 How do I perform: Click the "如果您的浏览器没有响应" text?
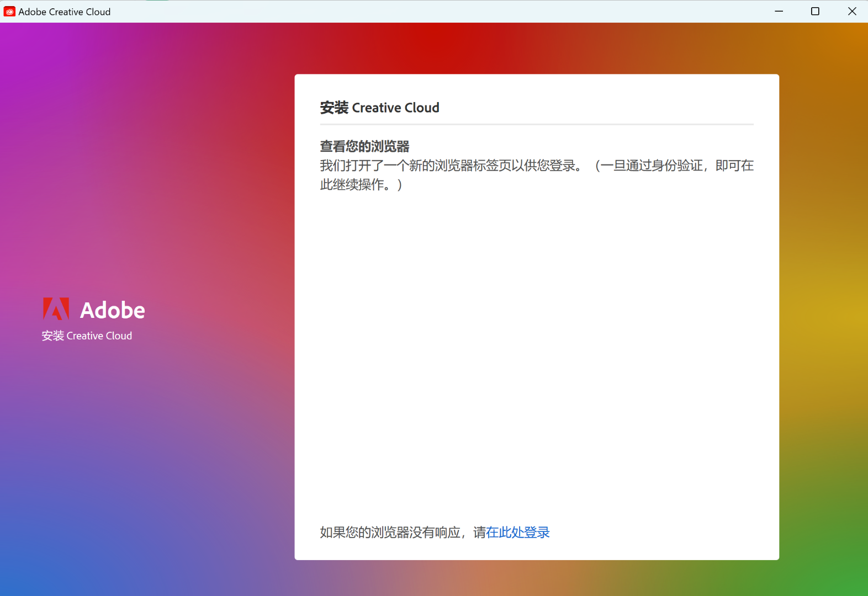(390, 533)
